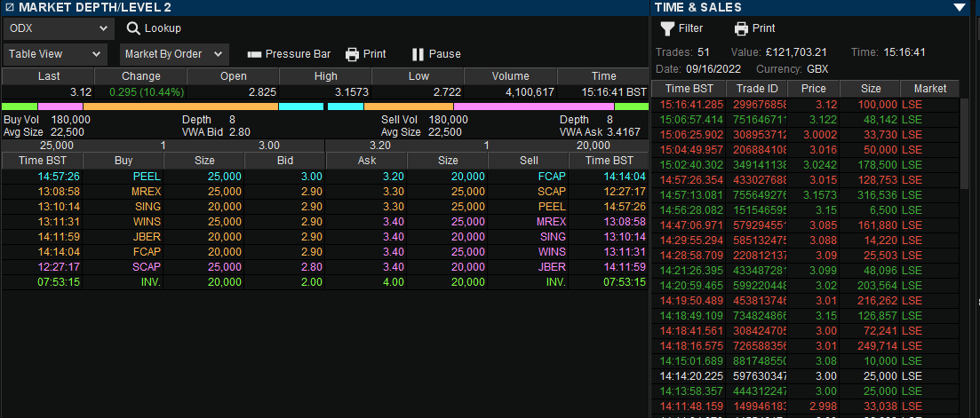The image size is (980, 418).
Task: Click the long pink segment of the sell pressure bar
Action: point(534,106)
